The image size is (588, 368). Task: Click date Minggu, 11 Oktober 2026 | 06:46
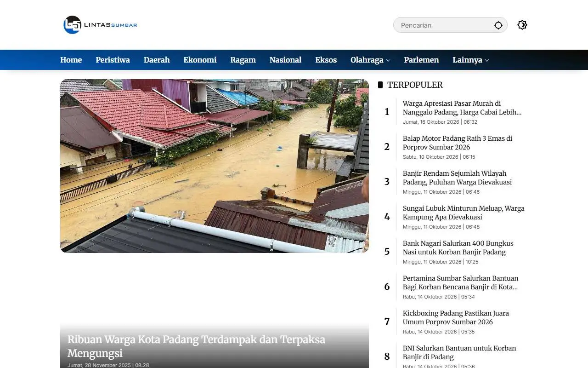pos(441,192)
